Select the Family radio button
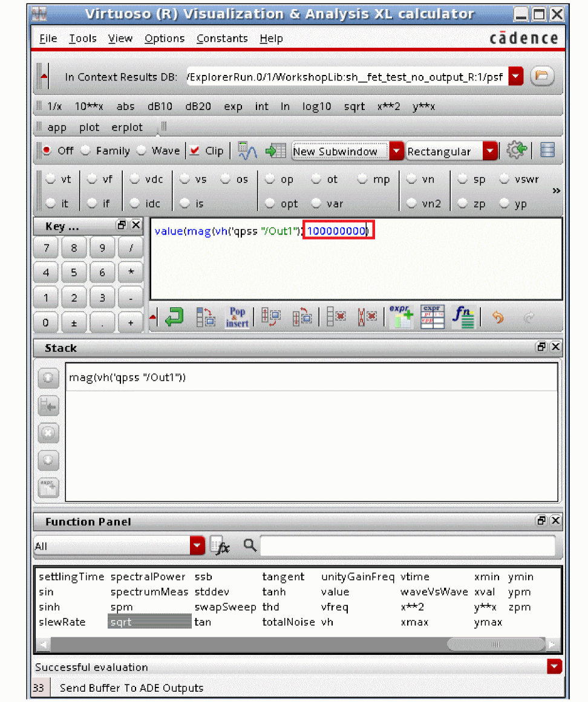Viewport: 588px width, 702px height. 85,151
